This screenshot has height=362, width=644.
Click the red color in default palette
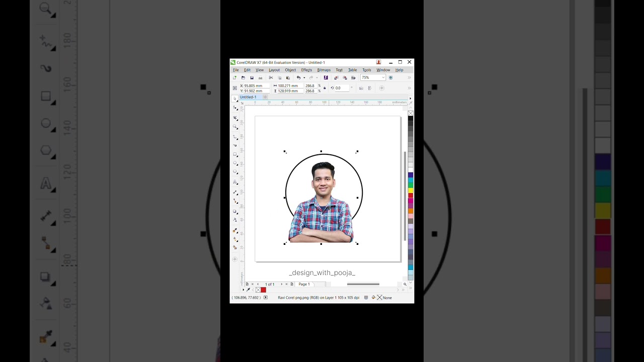click(x=411, y=195)
